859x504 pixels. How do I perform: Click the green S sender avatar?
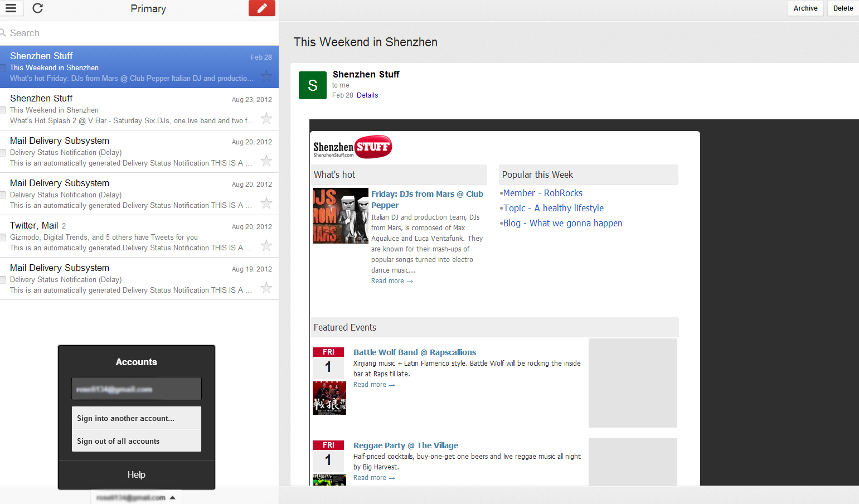(x=313, y=85)
